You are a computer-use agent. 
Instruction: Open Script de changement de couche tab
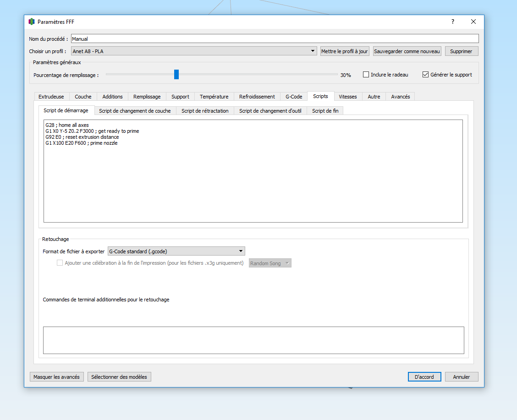point(135,111)
